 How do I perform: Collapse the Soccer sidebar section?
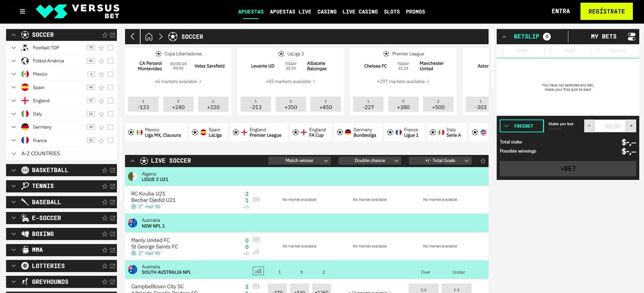[x=13, y=35]
